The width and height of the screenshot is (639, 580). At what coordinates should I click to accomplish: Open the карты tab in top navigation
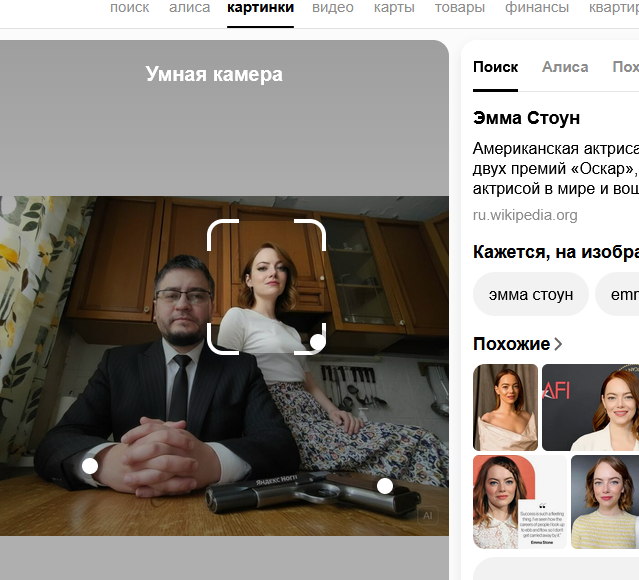(x=394, y=8)
